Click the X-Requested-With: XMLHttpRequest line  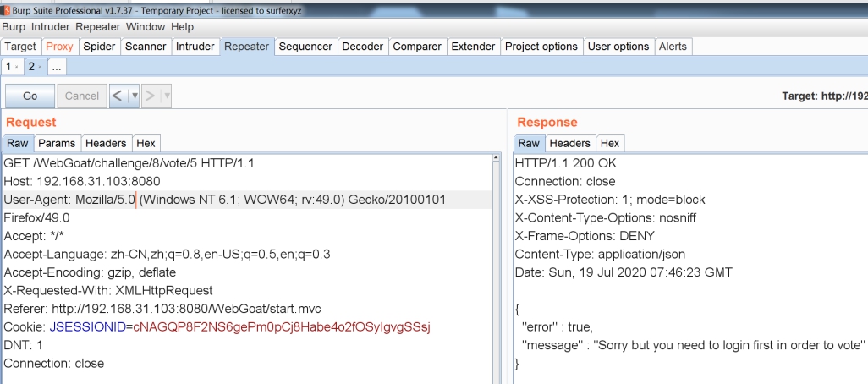coord(108,291)
